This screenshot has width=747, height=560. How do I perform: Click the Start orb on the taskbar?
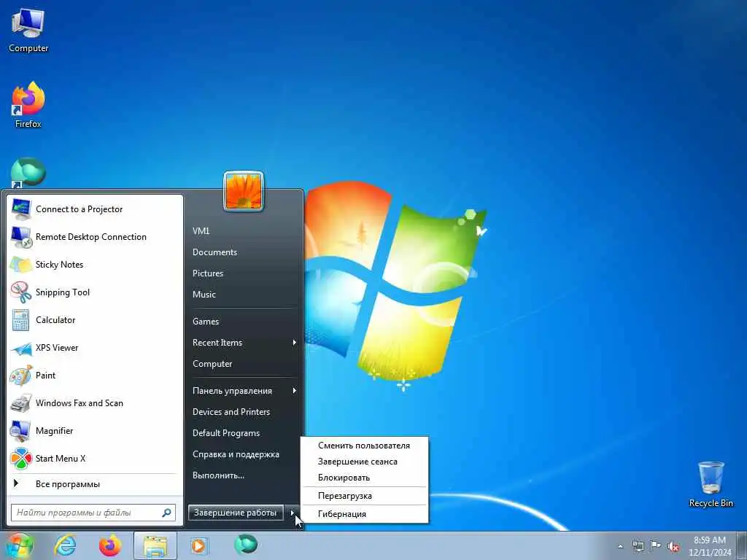20,546
